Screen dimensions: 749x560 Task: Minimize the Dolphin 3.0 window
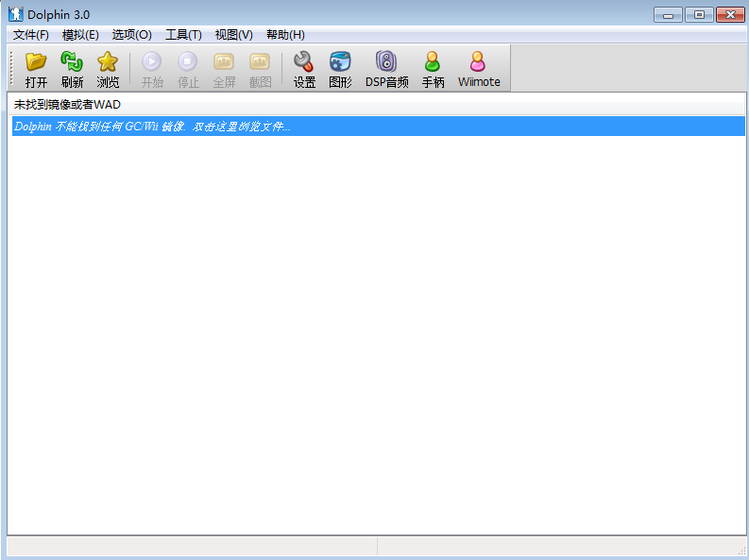pos(668,15)
